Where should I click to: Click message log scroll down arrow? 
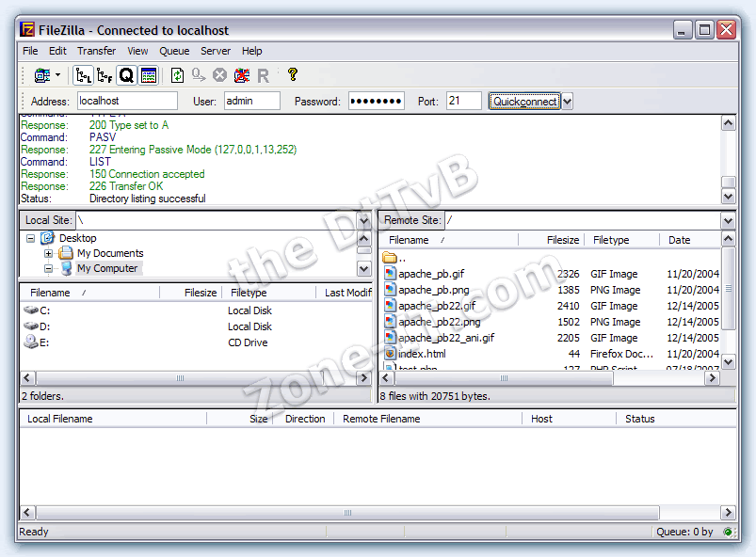click(728, 196)
